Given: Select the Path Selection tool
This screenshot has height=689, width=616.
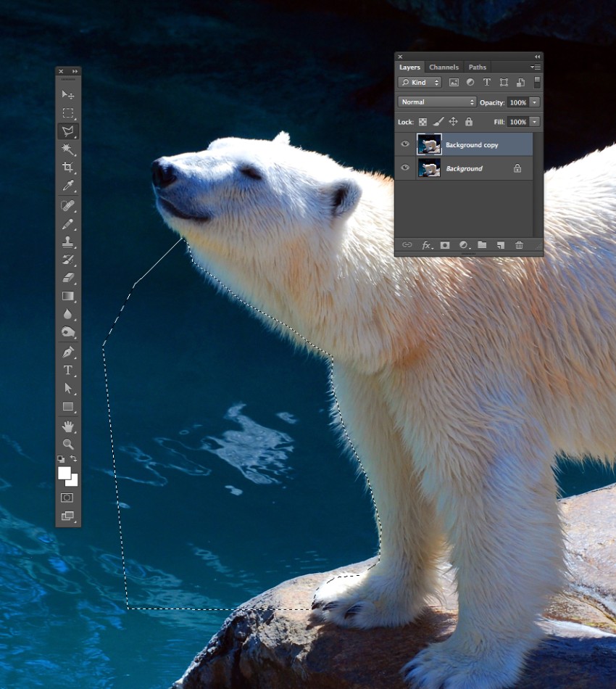Looking at the screenshot, I should [x=67, y=389].
